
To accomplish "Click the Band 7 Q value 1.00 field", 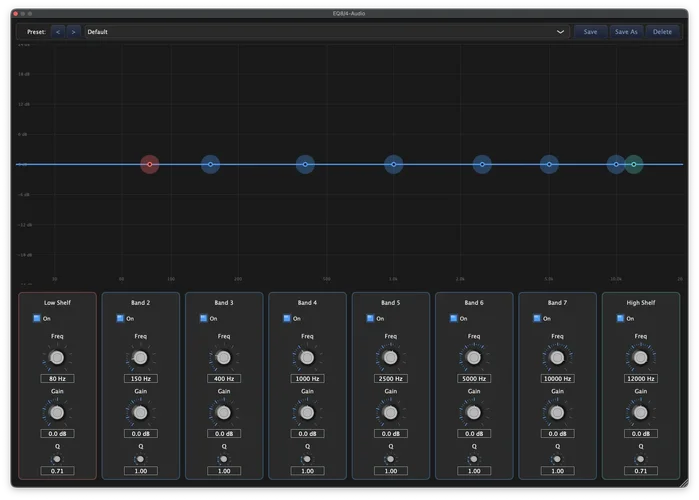I will click(x=557, y=471).
